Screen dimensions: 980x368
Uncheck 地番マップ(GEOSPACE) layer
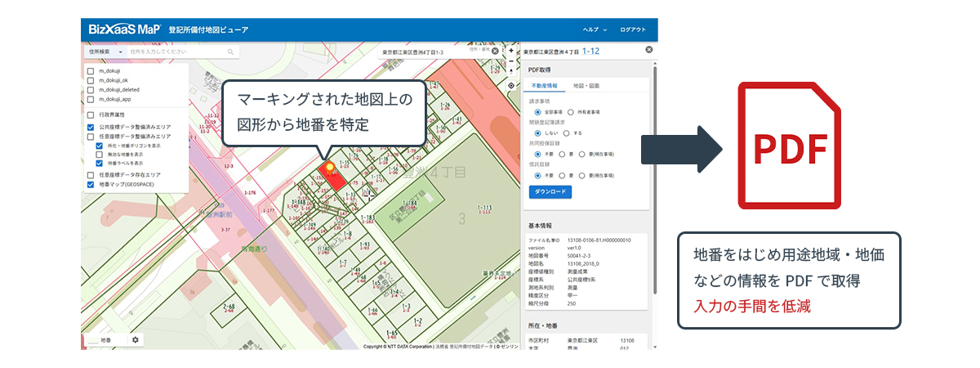91,185
